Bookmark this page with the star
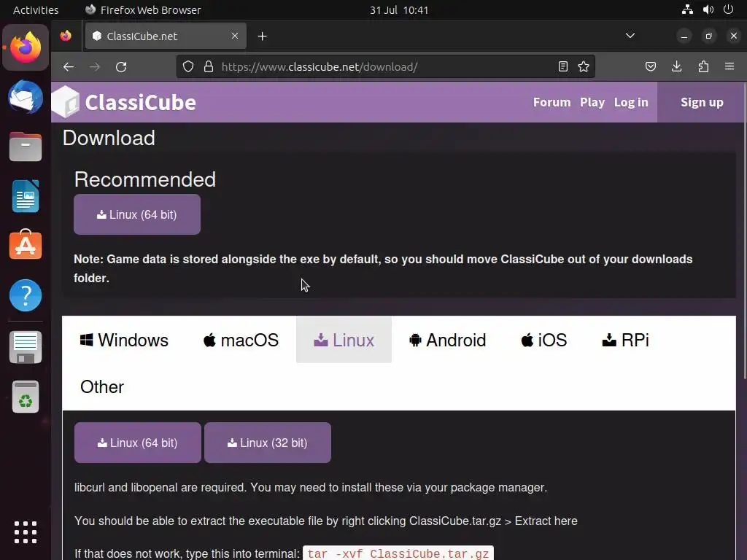 [x=584, y=66]
